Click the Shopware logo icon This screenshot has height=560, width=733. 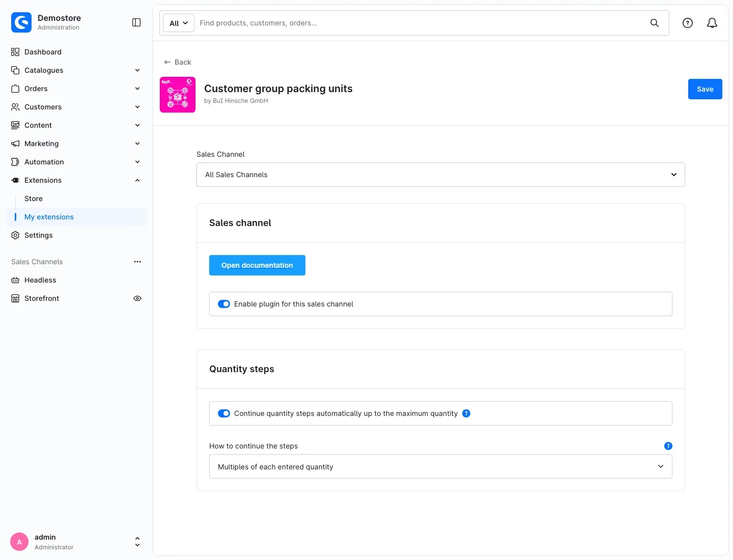click(21, 22)
